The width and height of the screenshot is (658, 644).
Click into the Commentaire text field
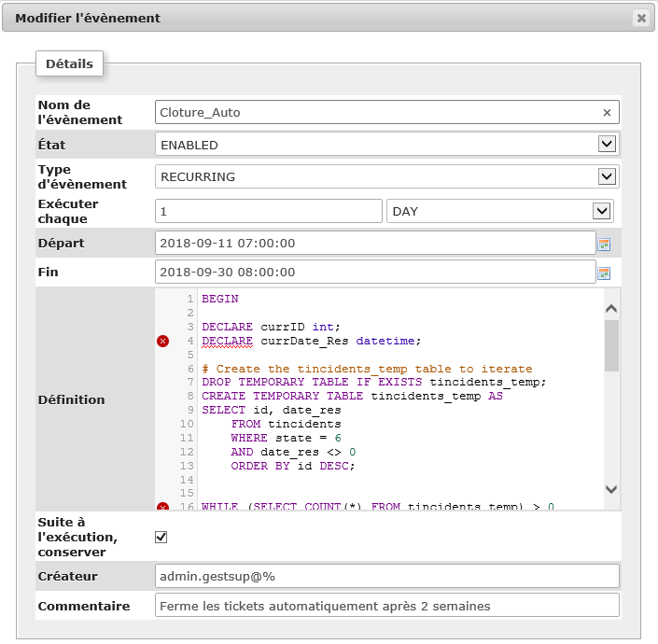click(386, 606)
